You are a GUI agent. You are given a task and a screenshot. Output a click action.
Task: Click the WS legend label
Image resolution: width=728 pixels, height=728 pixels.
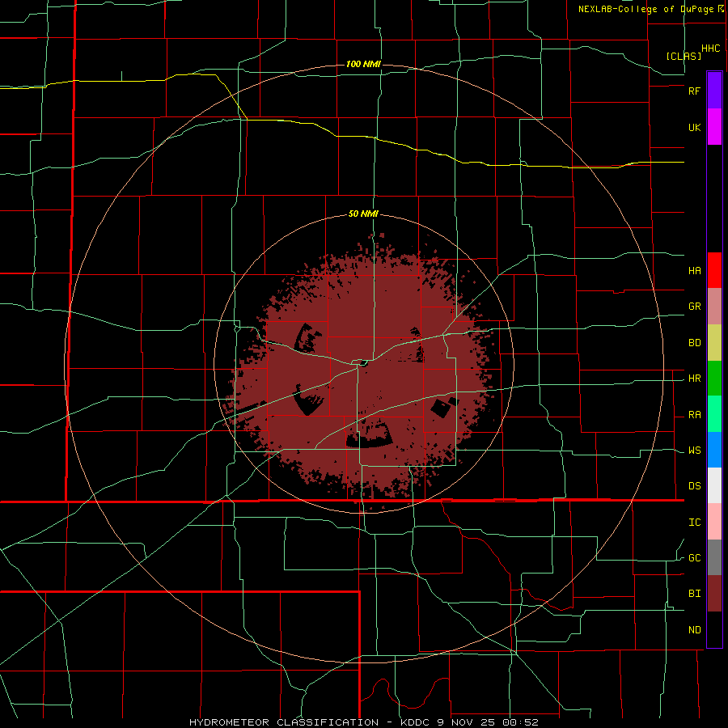pos(694,451)
